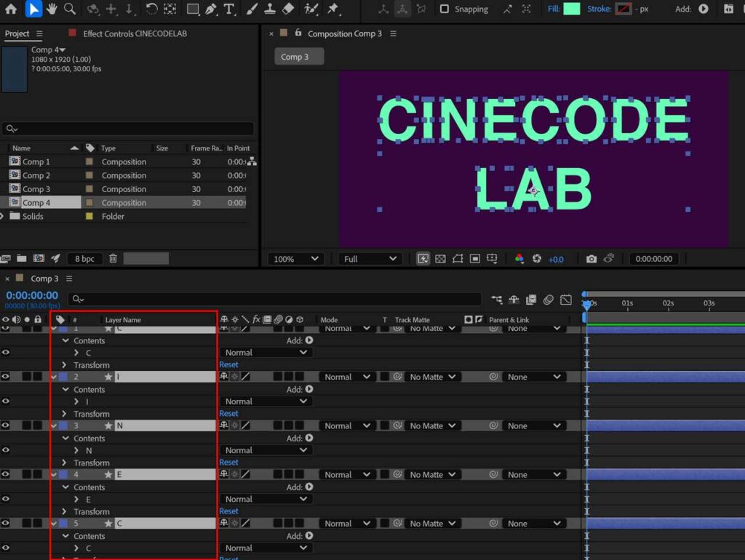Open blending Mode dropdown for layer I
This screenshot has height=560, width=745.
(347, 377)
